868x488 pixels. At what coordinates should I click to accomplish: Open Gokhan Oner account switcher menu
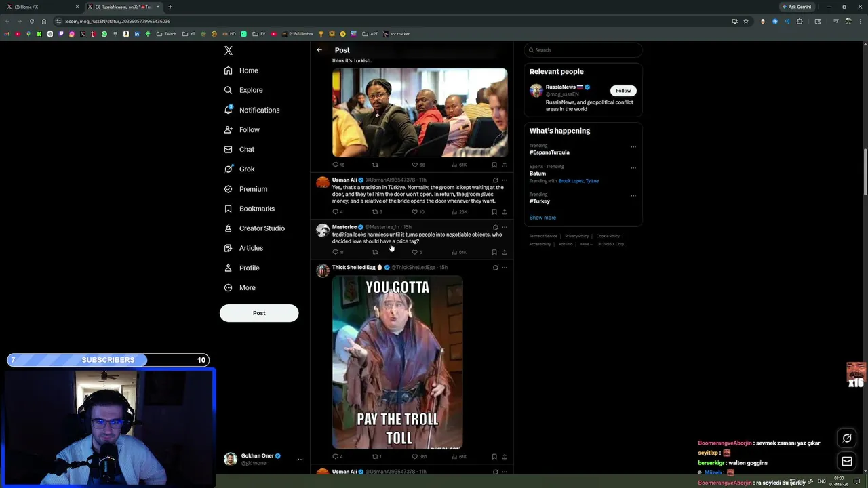tap(264, 459)
